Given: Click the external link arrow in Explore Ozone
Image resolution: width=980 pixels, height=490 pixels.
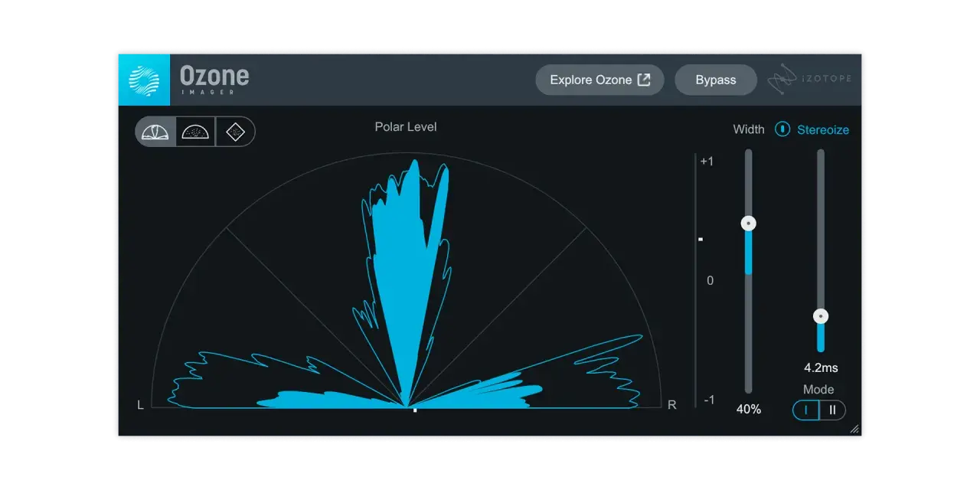Looking at the screenshot, I should click(644, 80).
